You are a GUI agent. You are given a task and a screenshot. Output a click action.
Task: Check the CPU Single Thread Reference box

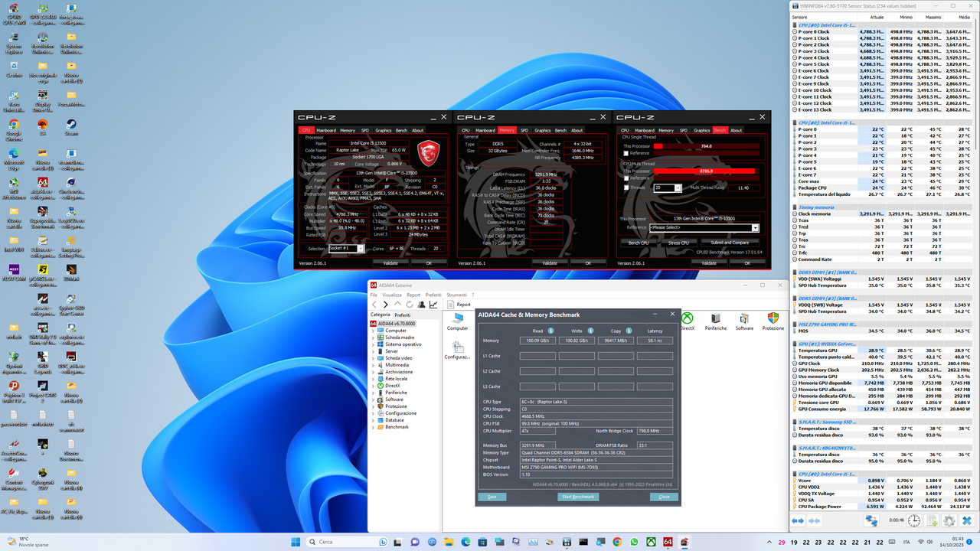(x=627, y=152)
